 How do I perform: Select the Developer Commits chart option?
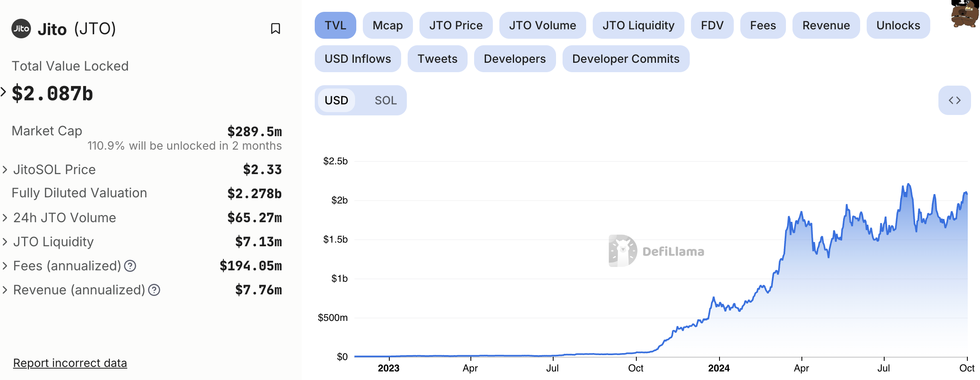pos(625,59)
